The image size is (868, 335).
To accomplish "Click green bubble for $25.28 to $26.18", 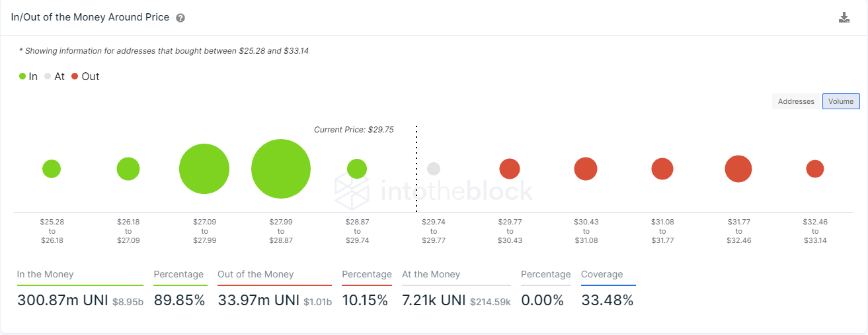I will click(x=52, y=169).
